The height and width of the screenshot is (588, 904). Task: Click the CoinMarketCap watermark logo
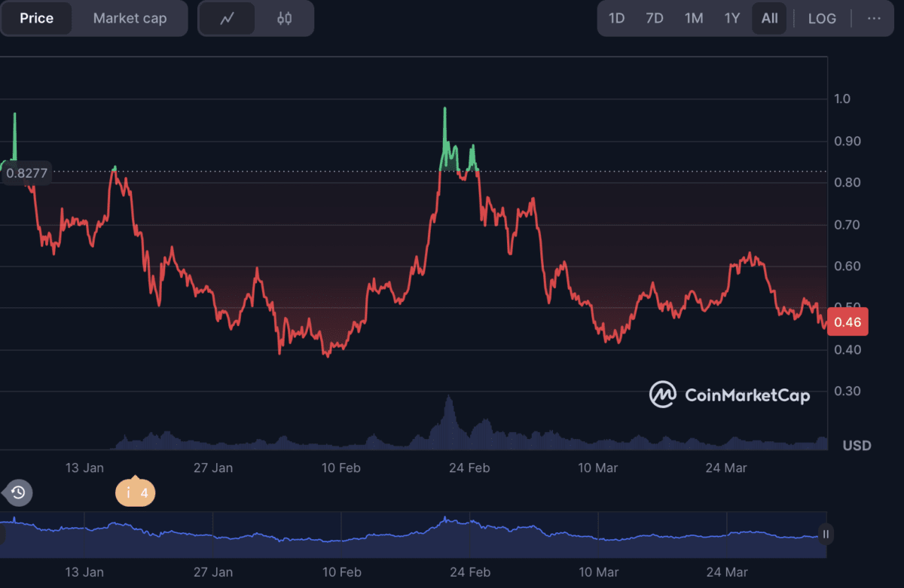click(728, 395)
